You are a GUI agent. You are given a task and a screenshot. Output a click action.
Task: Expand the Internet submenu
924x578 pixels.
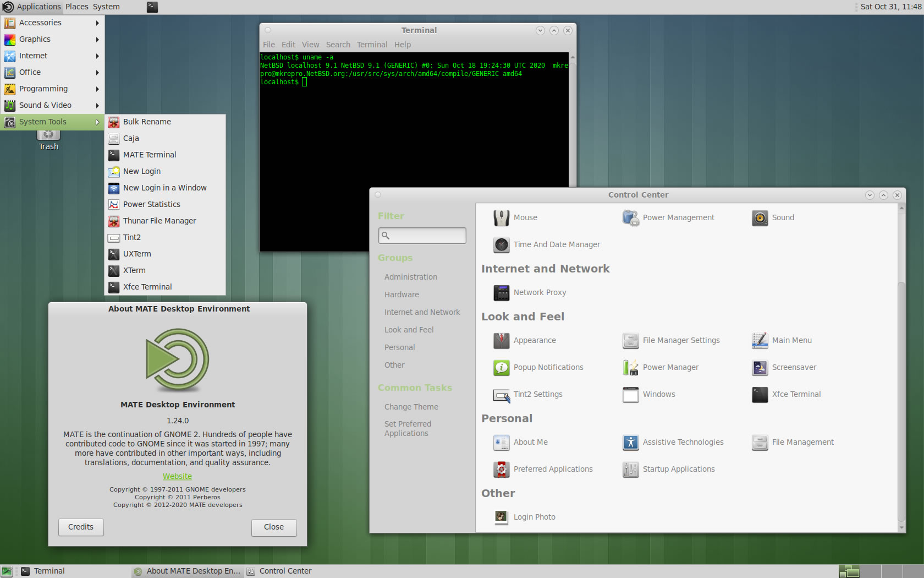52,56
